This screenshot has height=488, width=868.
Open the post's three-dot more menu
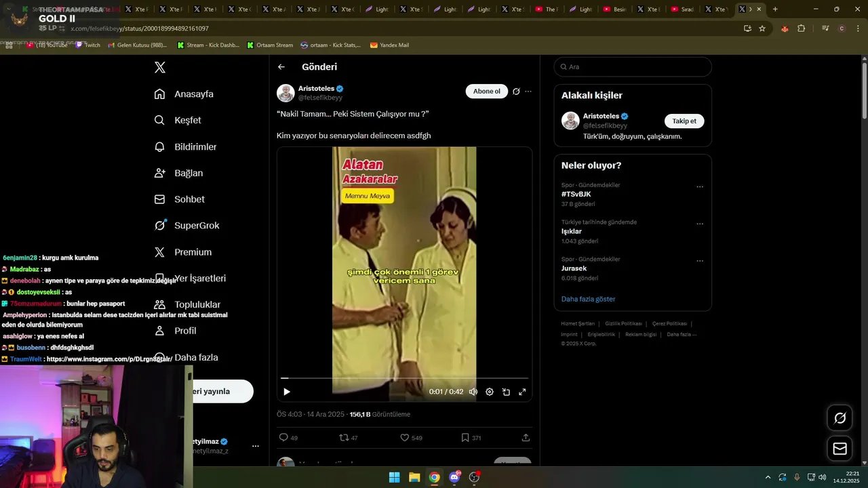(528, 91)
